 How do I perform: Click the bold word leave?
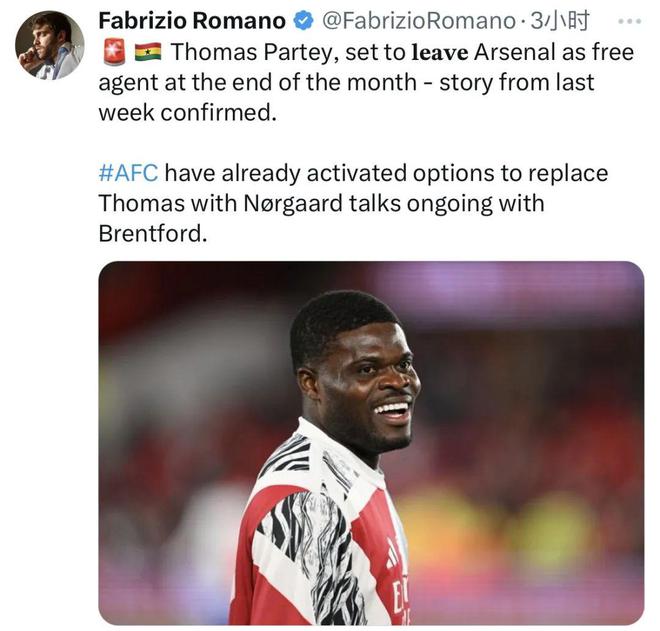(440, 53)
